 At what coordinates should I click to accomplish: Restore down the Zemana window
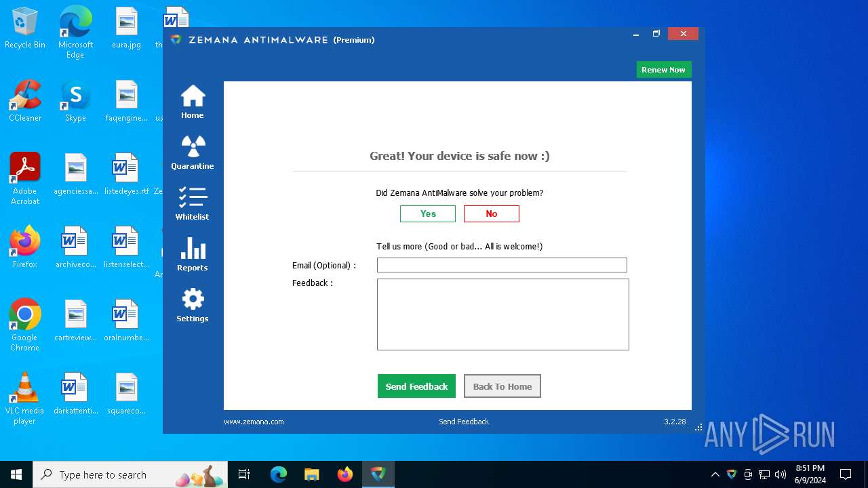click(x=656, y=34)
